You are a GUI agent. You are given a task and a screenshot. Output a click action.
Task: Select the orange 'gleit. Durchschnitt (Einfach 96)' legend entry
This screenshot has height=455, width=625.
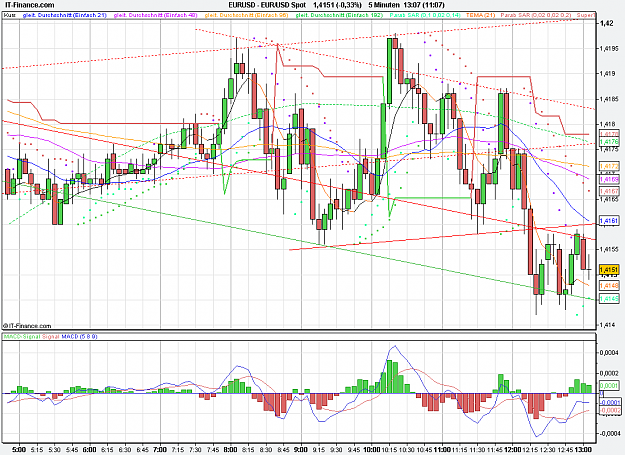246,15
